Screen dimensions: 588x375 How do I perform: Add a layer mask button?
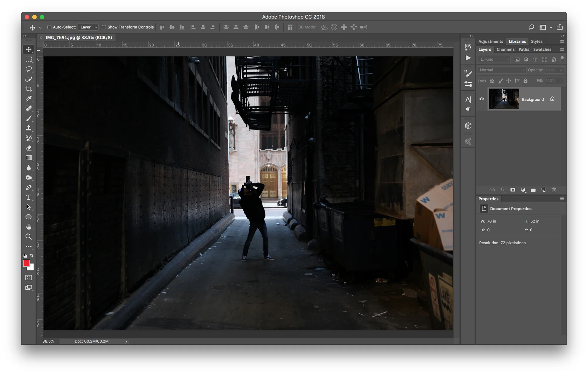pyautogui.click(x=513, y=190)
